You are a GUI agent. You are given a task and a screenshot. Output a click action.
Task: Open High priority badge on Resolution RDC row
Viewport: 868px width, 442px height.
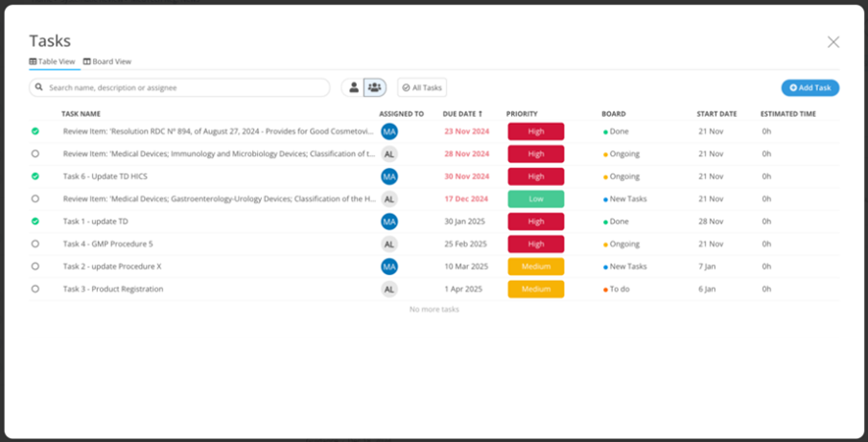pos(536,131)
